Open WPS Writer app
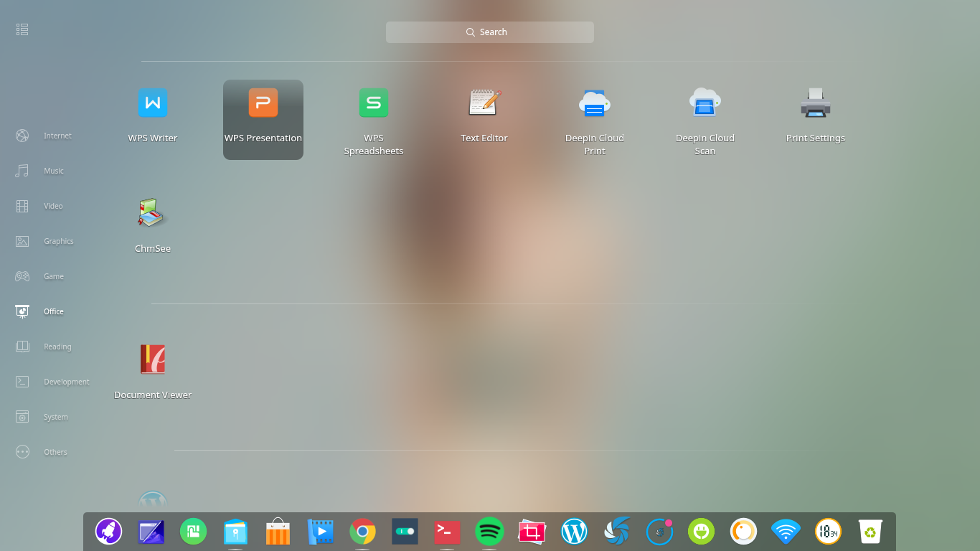The height and width of the screenshot is (551, 980). pos(153,103)
